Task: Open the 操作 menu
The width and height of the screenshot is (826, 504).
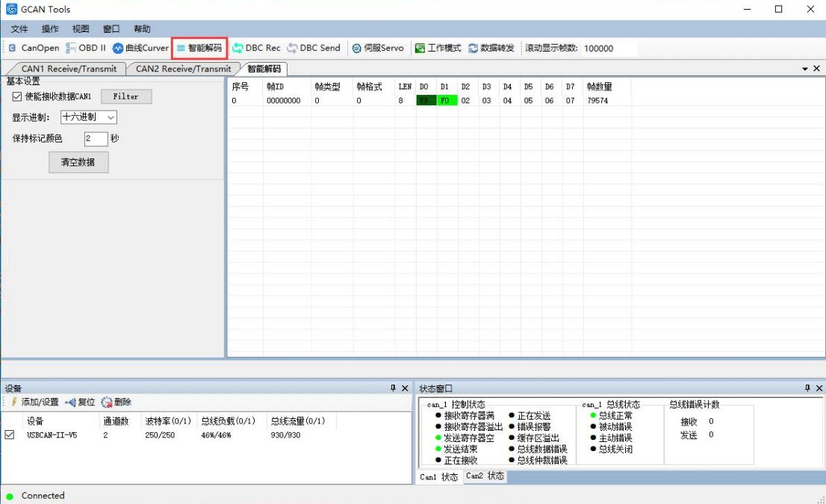Action: coord(50,29)
